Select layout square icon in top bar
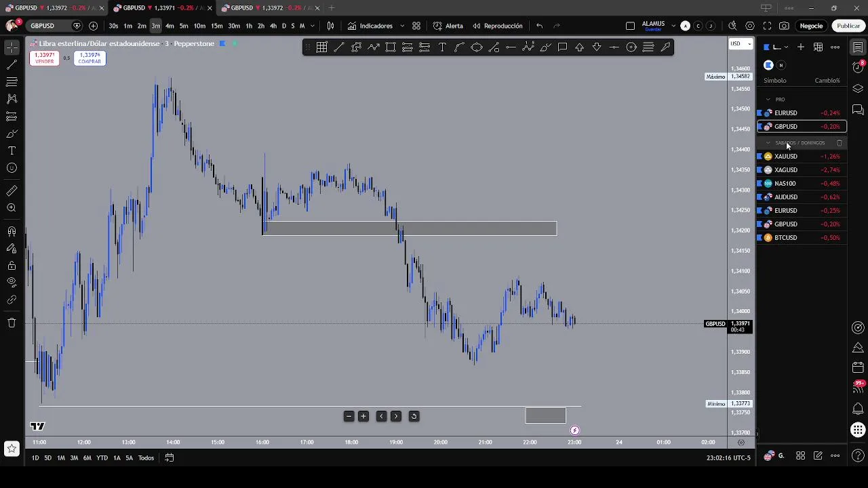 coord(630,26)
